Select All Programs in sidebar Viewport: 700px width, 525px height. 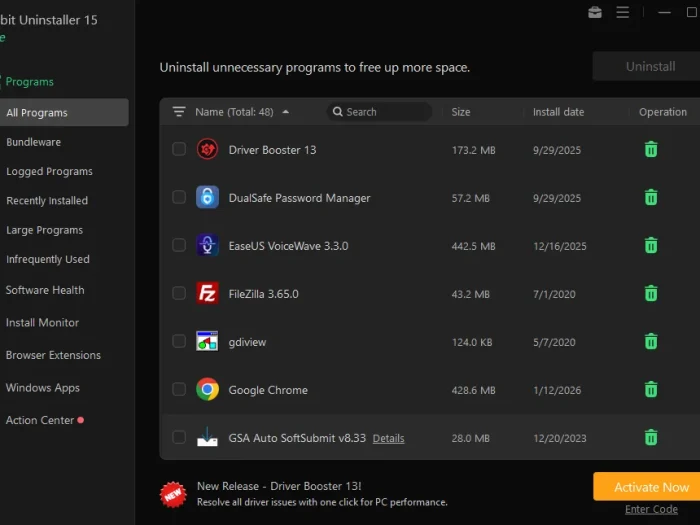pyautogui.click(x=64, y=112)
